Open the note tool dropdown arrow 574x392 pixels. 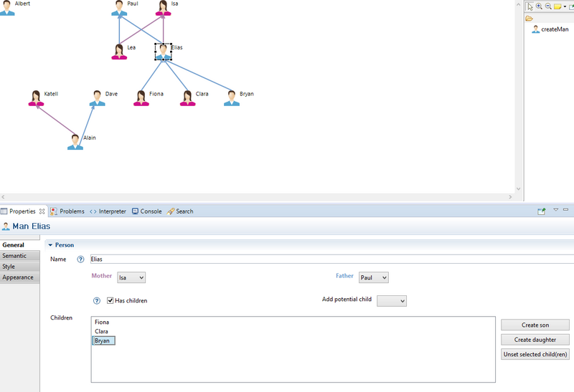pyautogui.click(x=565, y=6)
